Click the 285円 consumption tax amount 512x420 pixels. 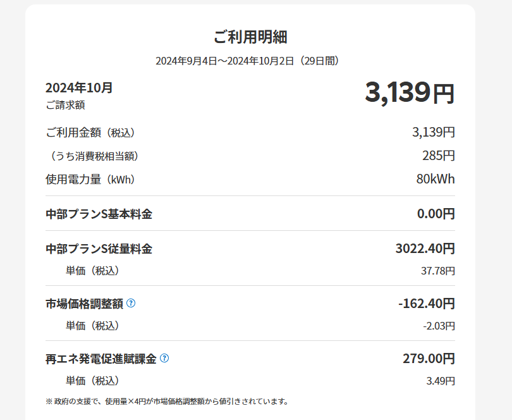(438, 156)
